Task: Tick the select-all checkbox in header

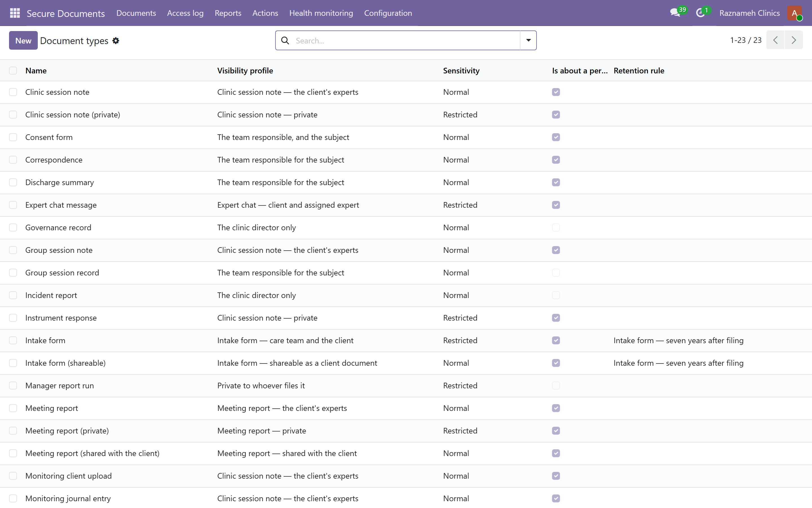Action: pyautogui.click(x=13, y=71)
